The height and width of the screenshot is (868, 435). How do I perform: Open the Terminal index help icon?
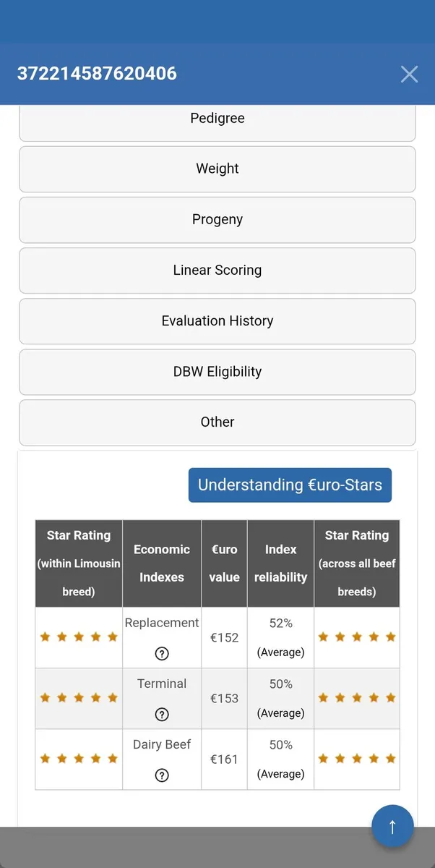pyautogui.click(x=162, y=714)
